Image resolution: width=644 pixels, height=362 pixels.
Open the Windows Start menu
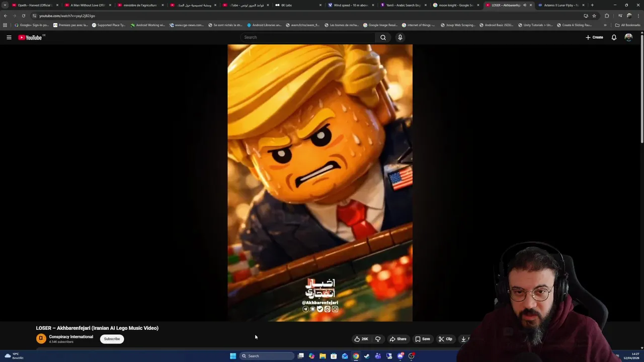(233, 356)
